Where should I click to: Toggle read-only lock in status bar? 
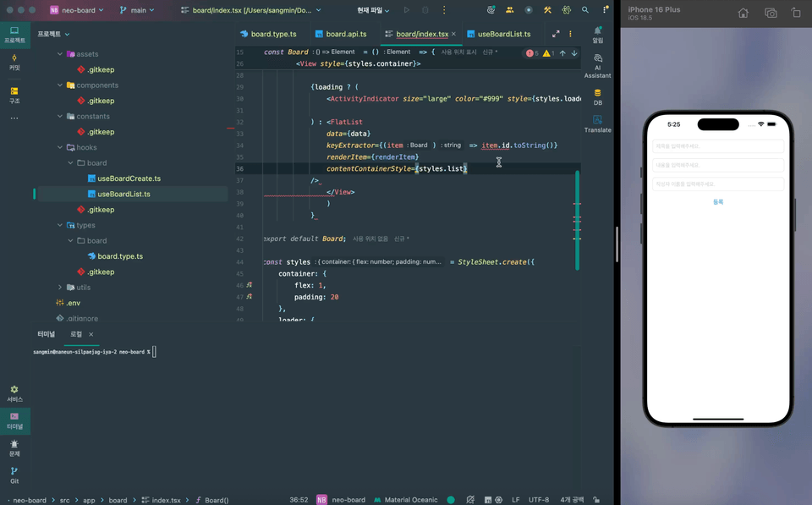tap(596, 500)
